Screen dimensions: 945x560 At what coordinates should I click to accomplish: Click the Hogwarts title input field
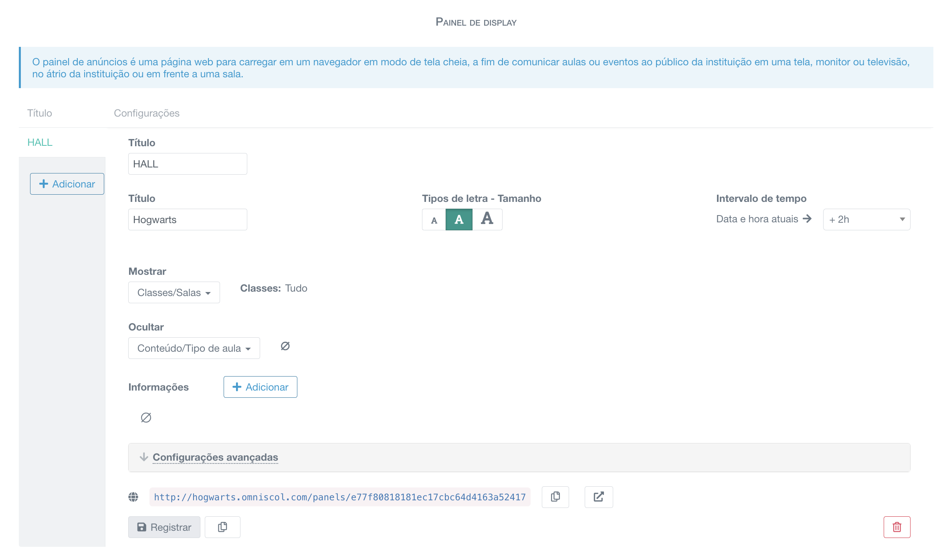[188, 219]
